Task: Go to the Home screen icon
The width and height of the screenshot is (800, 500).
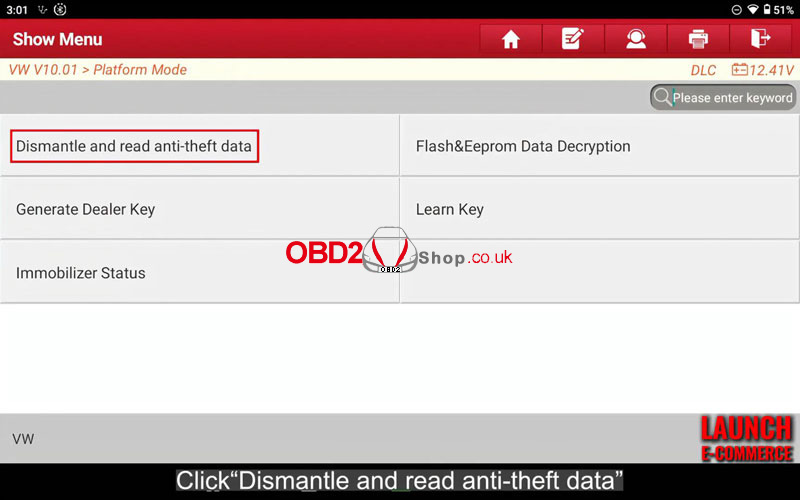Action: pyautogui.click(x=511, y=39)
